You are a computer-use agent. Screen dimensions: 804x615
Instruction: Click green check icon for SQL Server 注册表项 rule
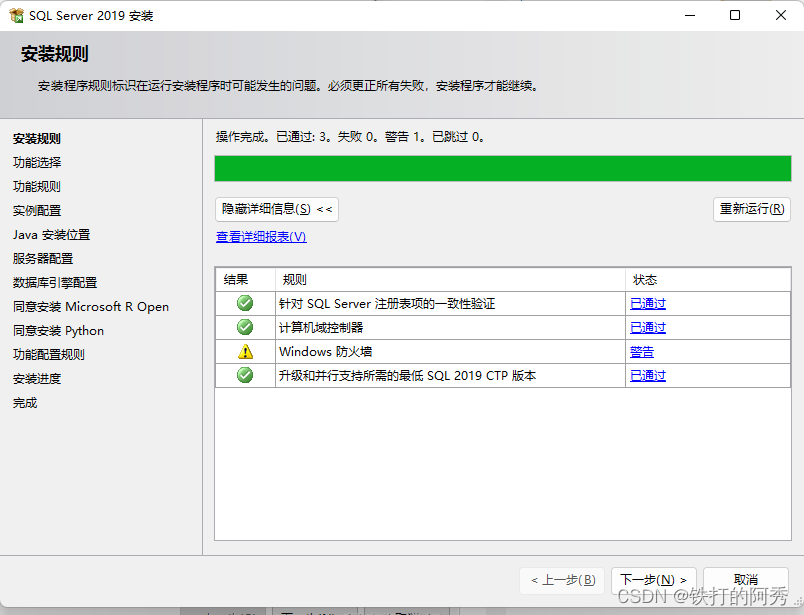coord(245,303)
